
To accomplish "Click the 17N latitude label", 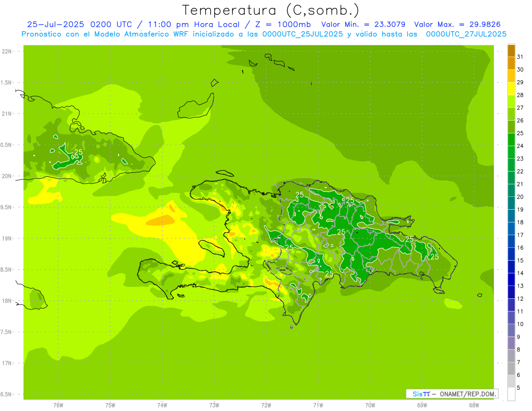I will pyautogui.click(x=8, y=363).
